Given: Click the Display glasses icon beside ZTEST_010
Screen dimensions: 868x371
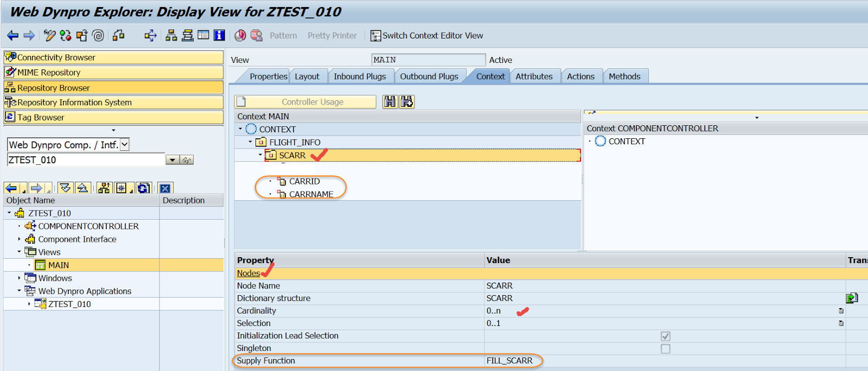Looking at the screenshot, I should coord(187,160).
